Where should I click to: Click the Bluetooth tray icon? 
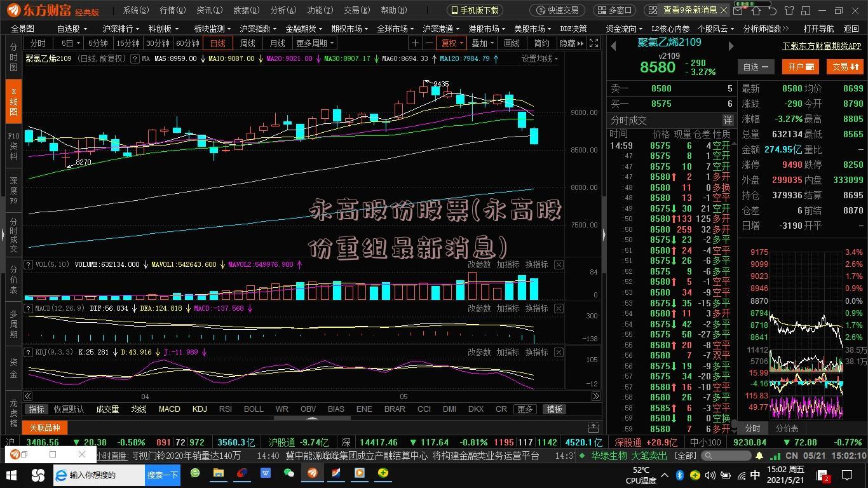(x=679, y=475)
